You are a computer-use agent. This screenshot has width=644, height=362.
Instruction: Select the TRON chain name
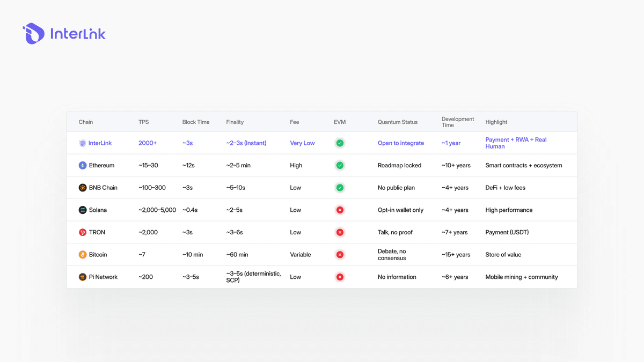pos(97,232)
